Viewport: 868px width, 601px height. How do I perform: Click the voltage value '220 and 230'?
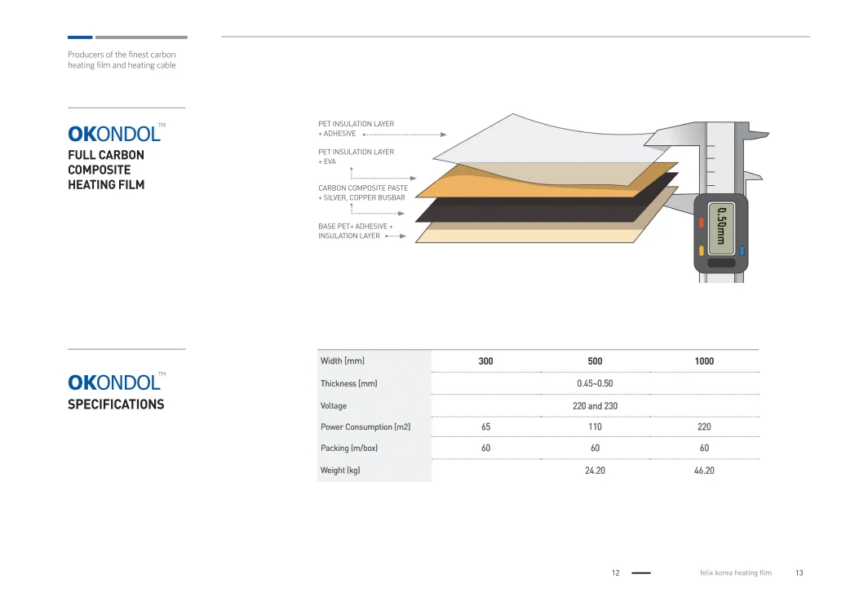pyautogui.click(x=595, y=405)
